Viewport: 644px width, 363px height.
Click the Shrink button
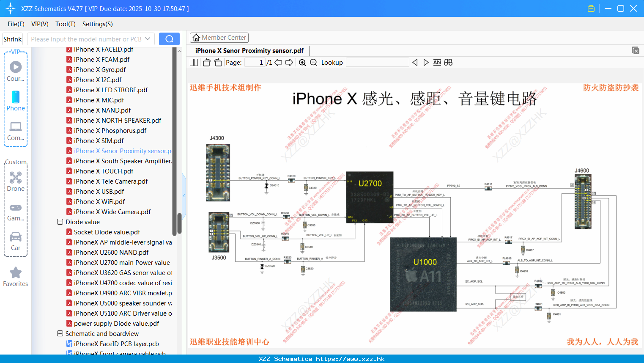[x=13, y=39]
